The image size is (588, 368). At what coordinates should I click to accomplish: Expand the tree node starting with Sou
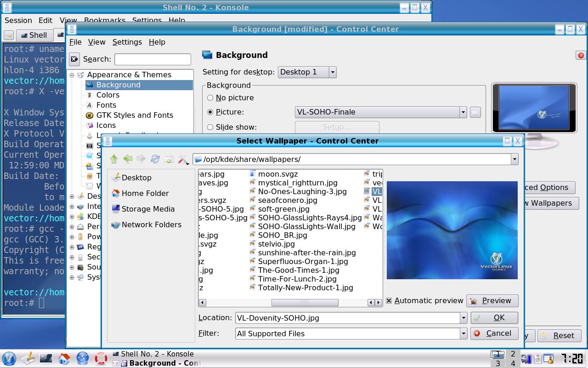(72, 267)
